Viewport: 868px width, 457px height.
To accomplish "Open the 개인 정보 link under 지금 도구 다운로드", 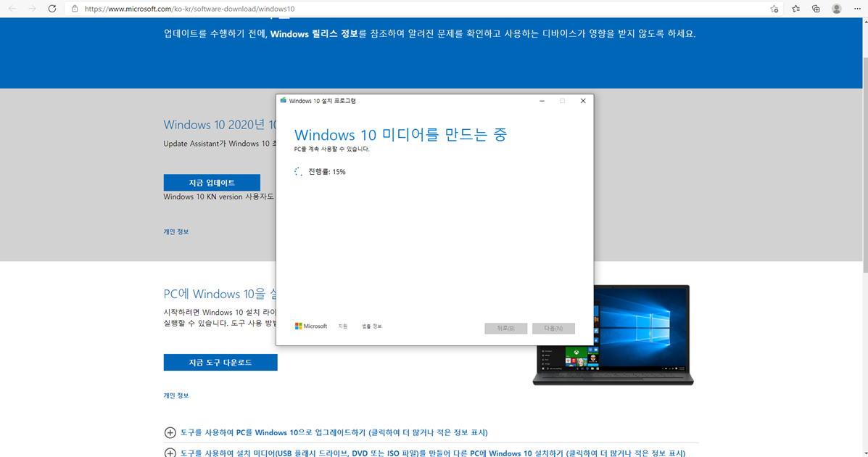I will (176, 395).
